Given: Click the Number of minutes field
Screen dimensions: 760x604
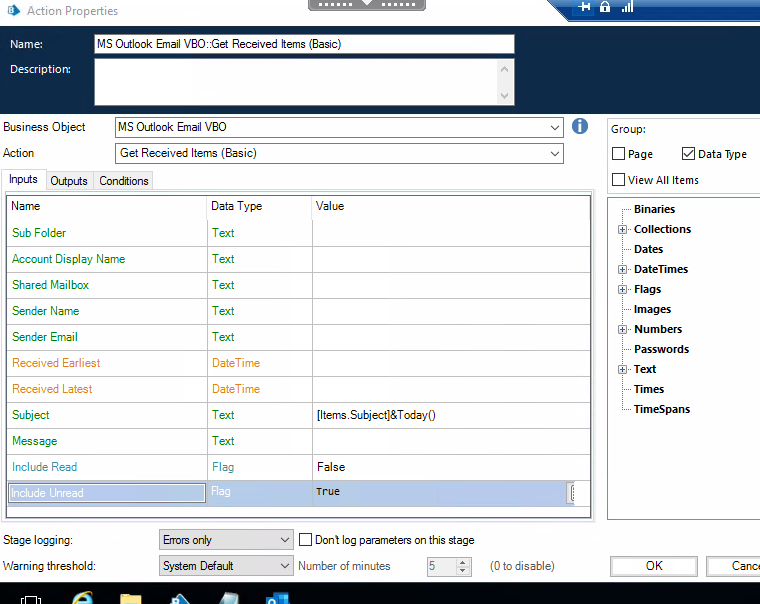Looking at the screenshot, I should [442, 566].
